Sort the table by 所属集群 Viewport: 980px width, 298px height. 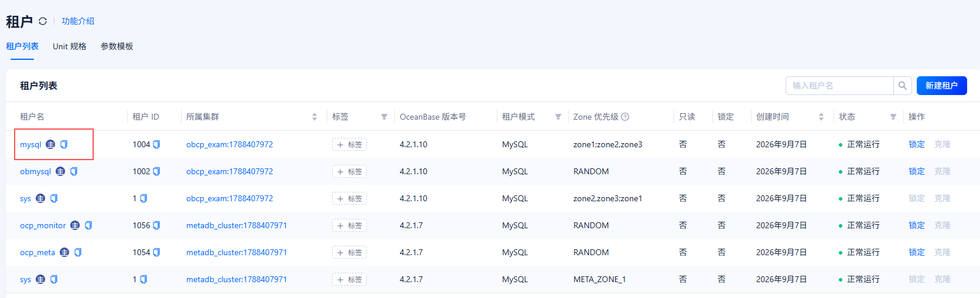click(x=315, y=117)
